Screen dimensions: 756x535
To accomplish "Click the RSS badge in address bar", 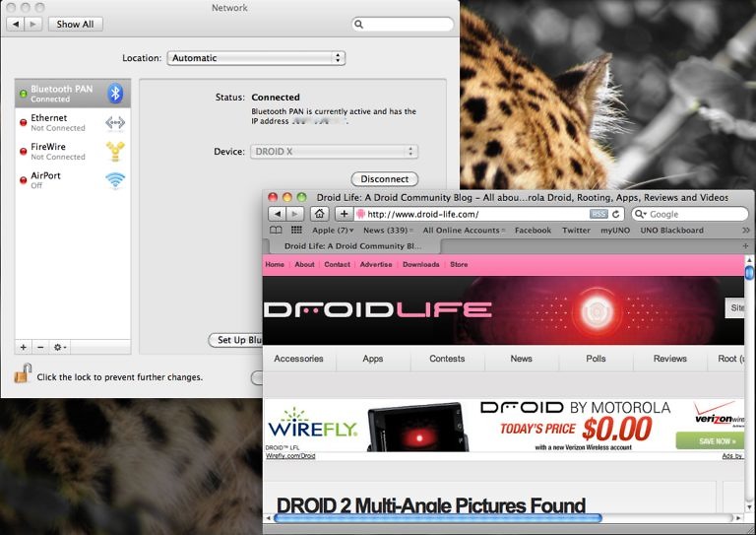I will pos(598,214).
